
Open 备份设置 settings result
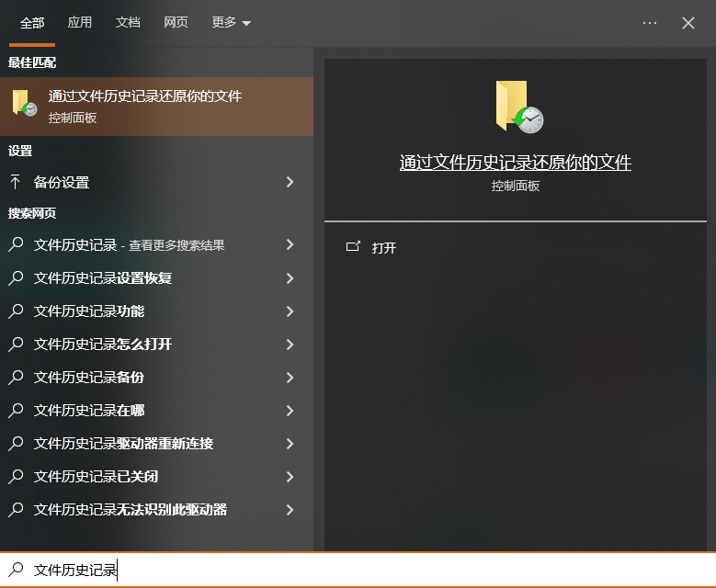coord(156,182)
